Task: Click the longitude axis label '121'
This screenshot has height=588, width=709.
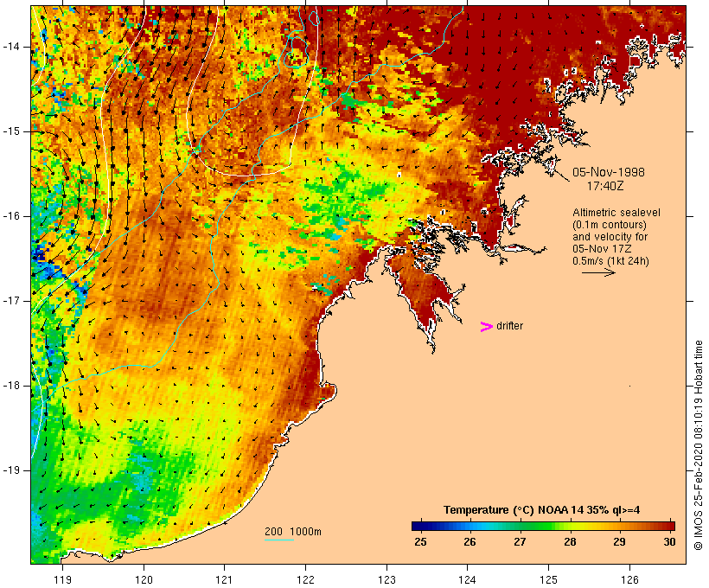Action: [224, 579]
